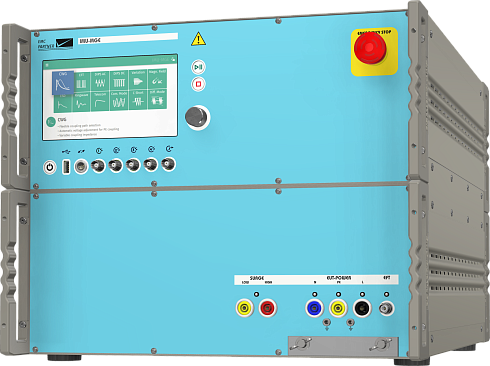490x366 pixels.
Task: Hit the red Stop button
Action: [198, 84]
